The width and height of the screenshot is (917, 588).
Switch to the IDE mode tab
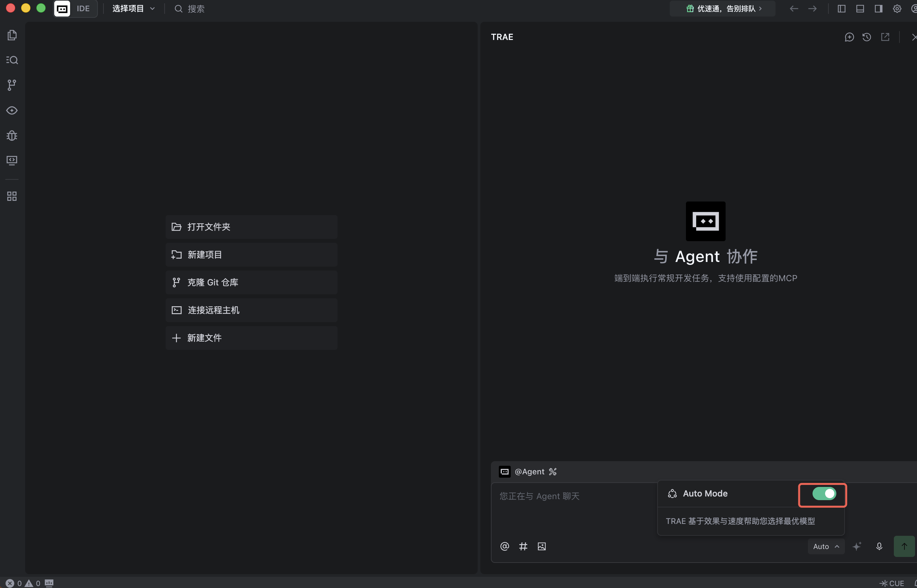click(x=83, y=8)
